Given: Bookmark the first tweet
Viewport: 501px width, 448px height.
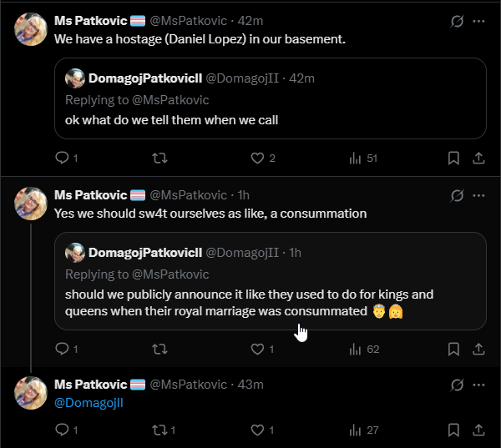Looking at the screenshot, I should tap(453, 158).
